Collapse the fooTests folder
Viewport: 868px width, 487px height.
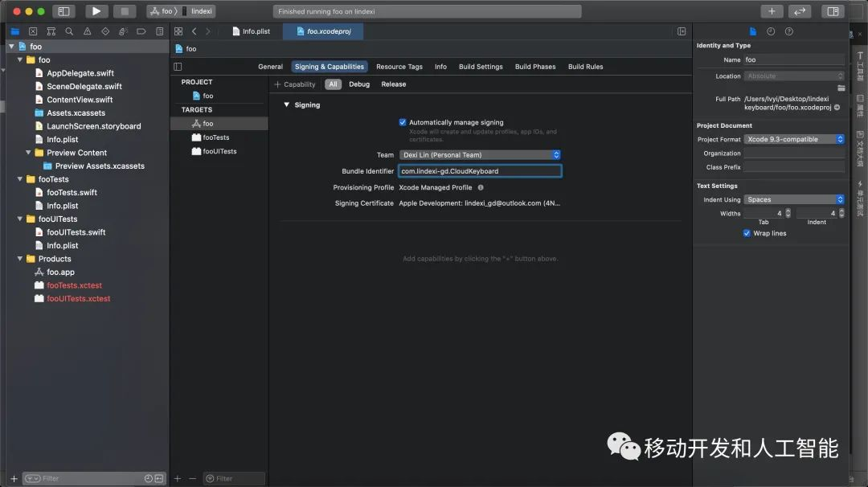[20, 179]
